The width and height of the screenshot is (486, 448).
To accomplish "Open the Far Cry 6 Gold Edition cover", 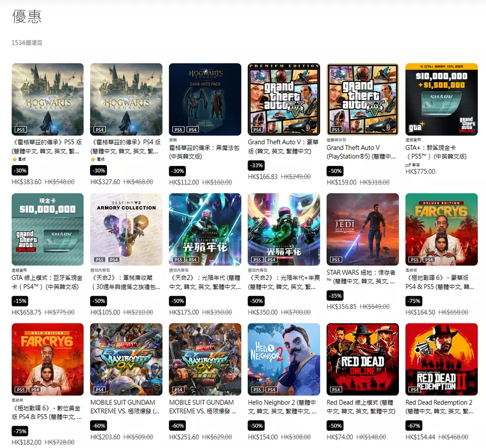I will (48, 359).
